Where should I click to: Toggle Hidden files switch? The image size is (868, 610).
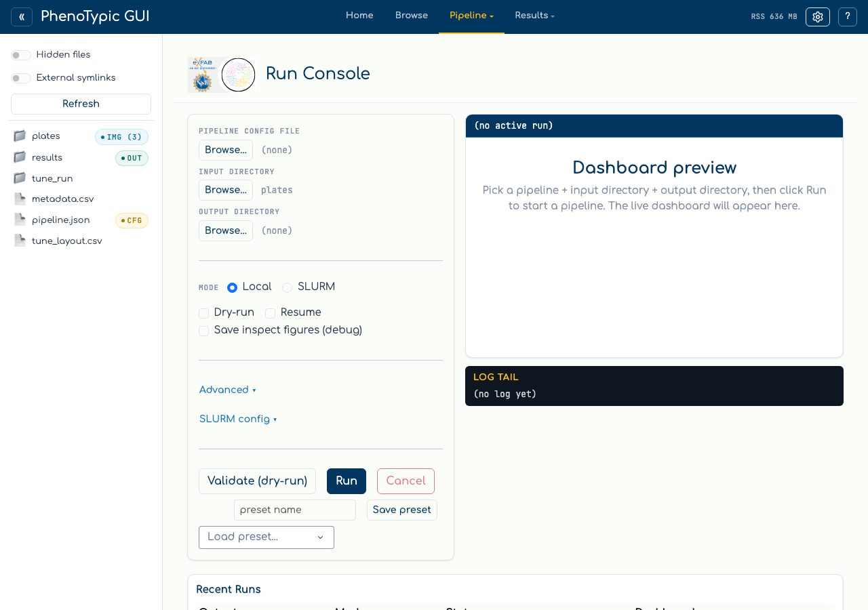click(x=21, y=55)
